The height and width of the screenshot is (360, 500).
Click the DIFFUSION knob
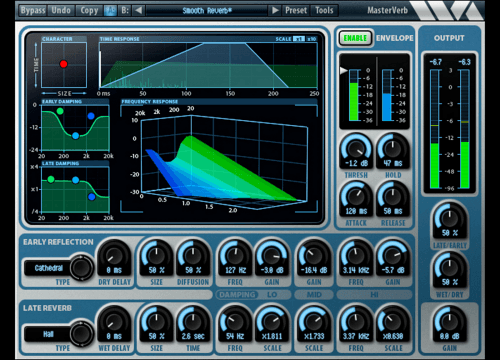tap(193, 255)
